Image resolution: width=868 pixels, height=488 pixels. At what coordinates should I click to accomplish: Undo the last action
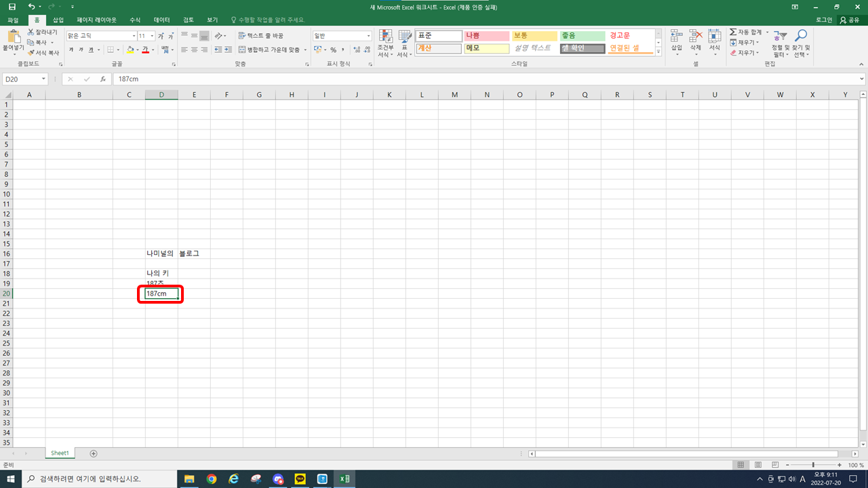[31, 6]
